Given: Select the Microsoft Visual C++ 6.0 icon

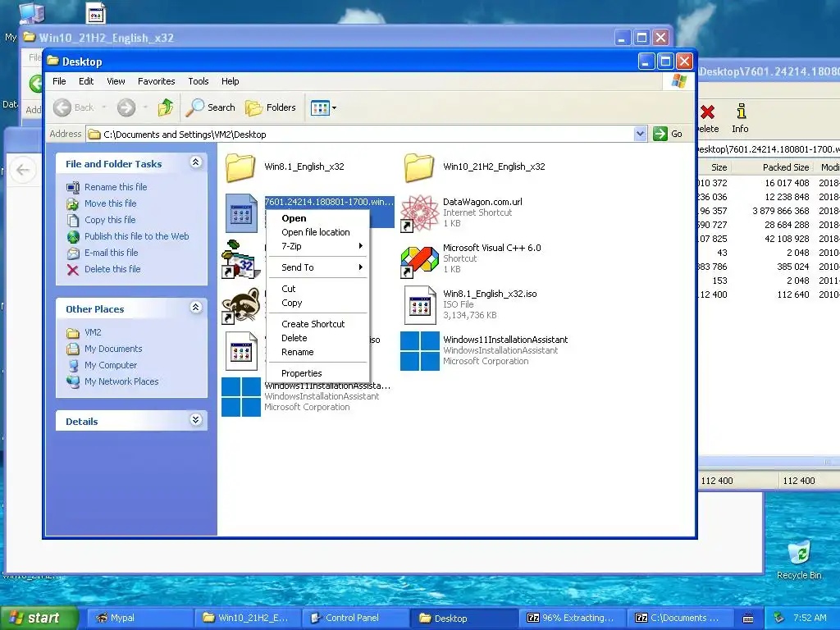Looking at the screenshot, I should pyautogui.click(x=419, y=261).
